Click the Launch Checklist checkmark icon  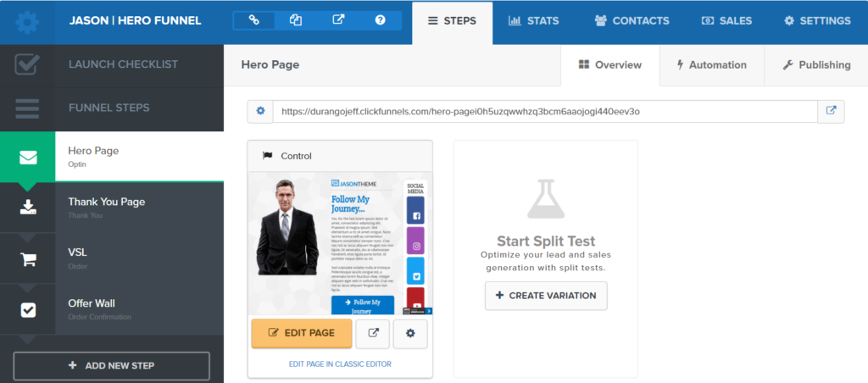[27, 64]
